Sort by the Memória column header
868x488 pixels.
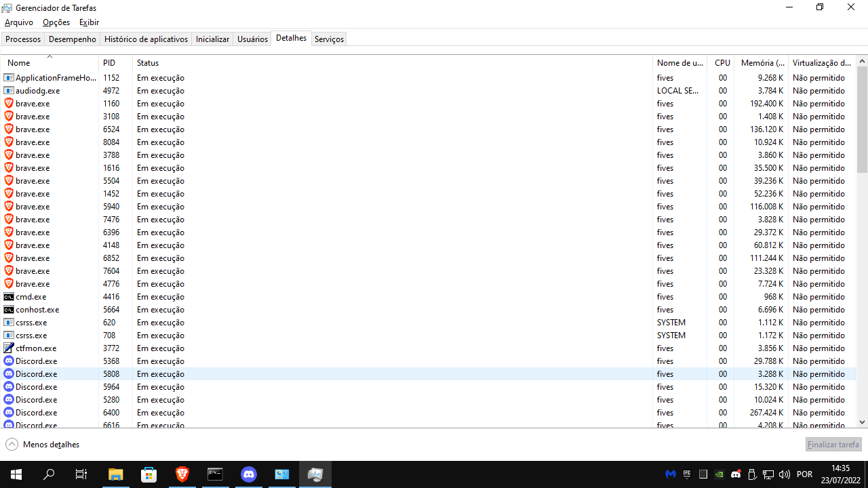[761, 62]
